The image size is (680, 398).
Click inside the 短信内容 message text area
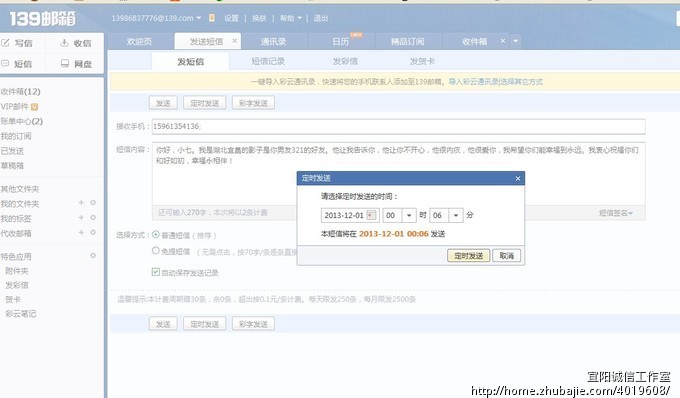pos(398,173)
